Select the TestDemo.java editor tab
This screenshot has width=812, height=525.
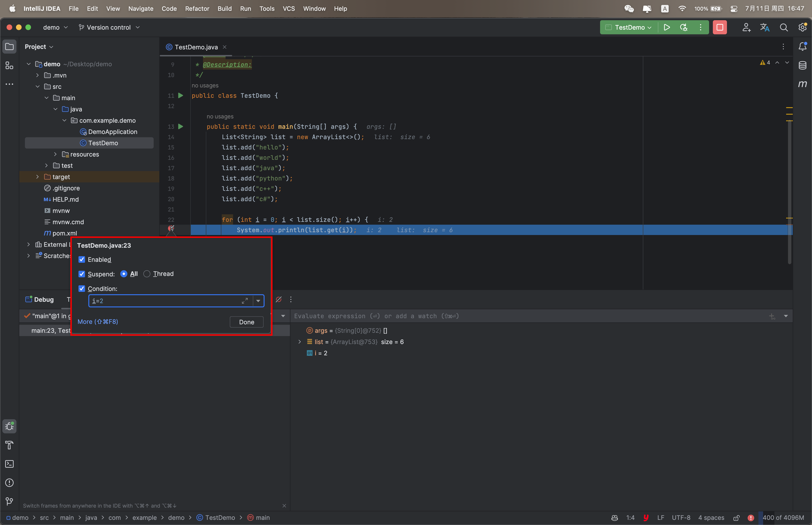pyautogui.click(x=196, y=47)
